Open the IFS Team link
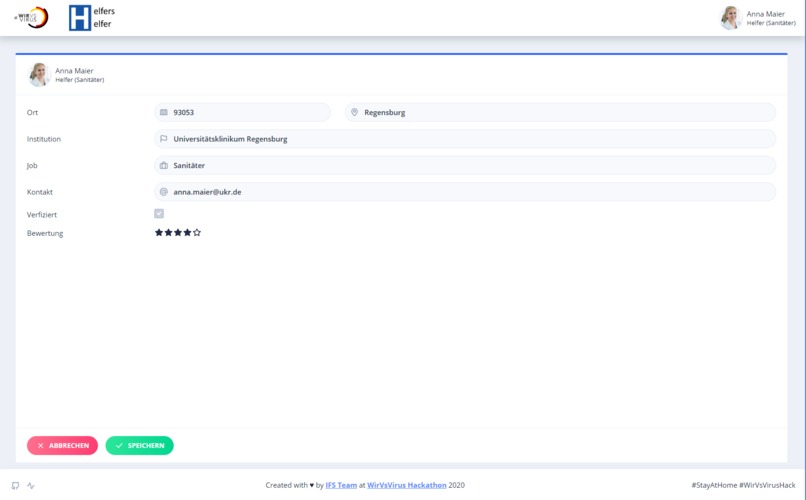The image size is (806, 500). point(341,485)
